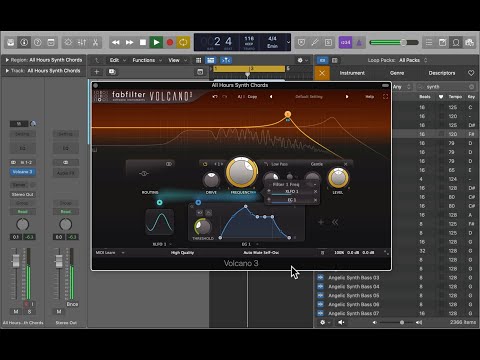Screen dimensions: 480x360
Task: Click the large Frequency knob
Action: click(242, 173)
